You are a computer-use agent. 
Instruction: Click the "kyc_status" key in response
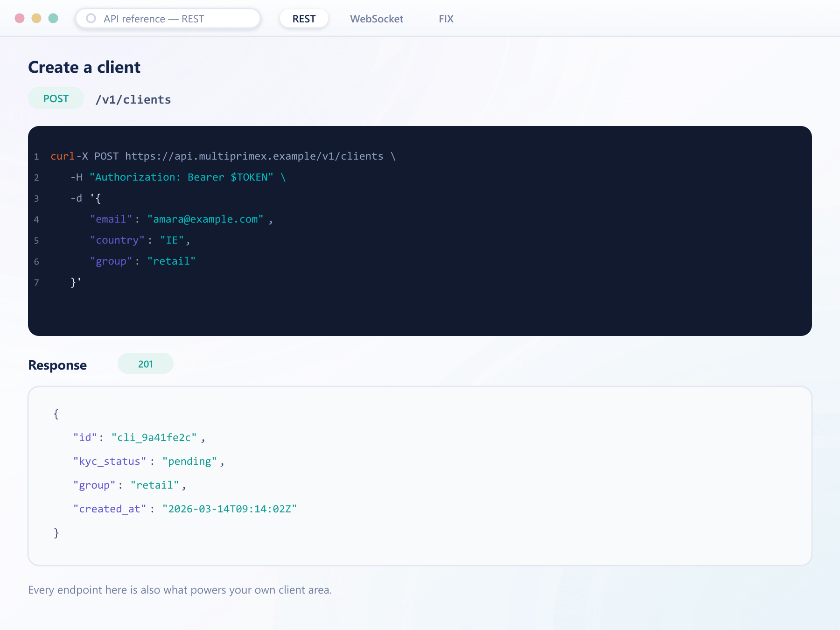pos(110,462)
